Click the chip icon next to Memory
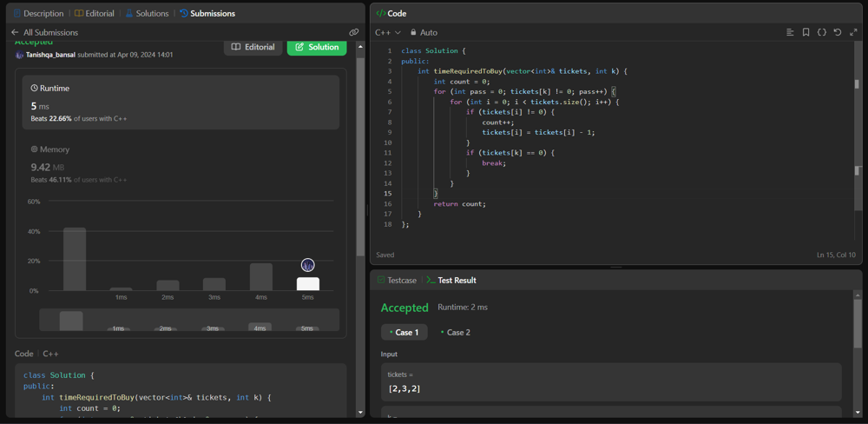Screen dimensions: 868x424 [x=35, y=149]
